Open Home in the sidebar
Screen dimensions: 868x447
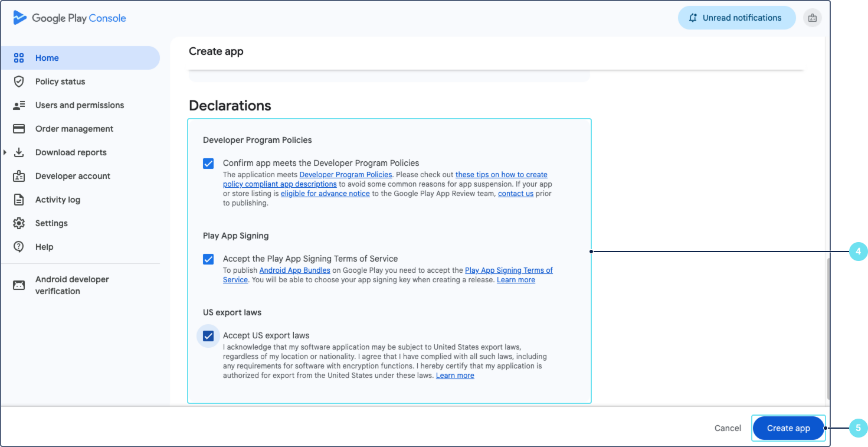[x=80, y=58]
